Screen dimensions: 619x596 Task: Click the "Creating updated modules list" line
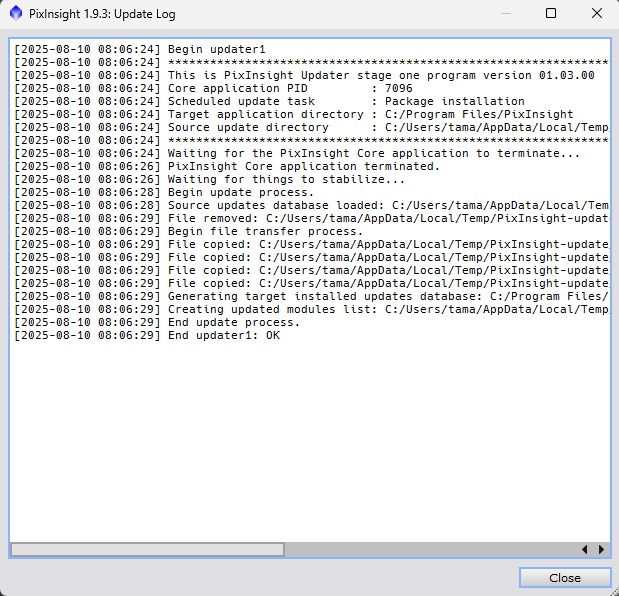311,310
